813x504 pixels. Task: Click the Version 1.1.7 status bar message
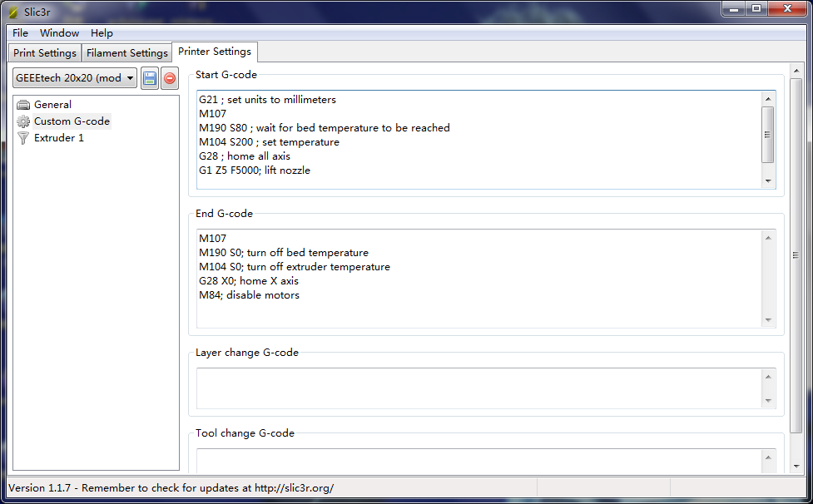click(x=171, y=488)
